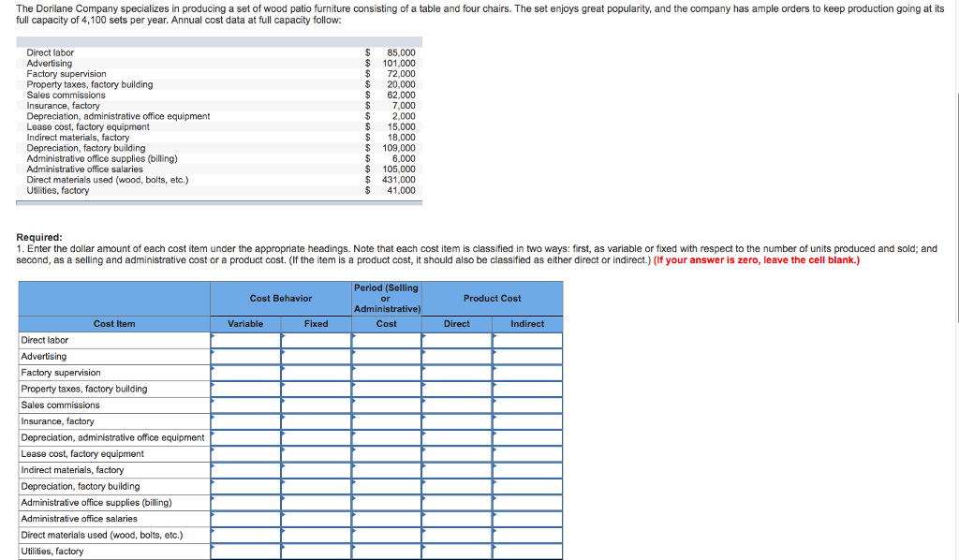Select Direct cell for Direct labor row
The image size is (959, 560).
tap(457, 341)
